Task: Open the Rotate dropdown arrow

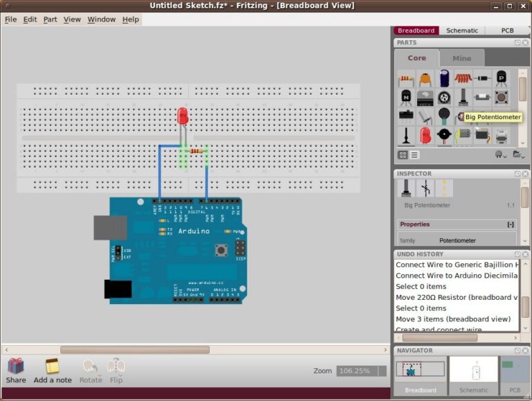Action: 100,375
